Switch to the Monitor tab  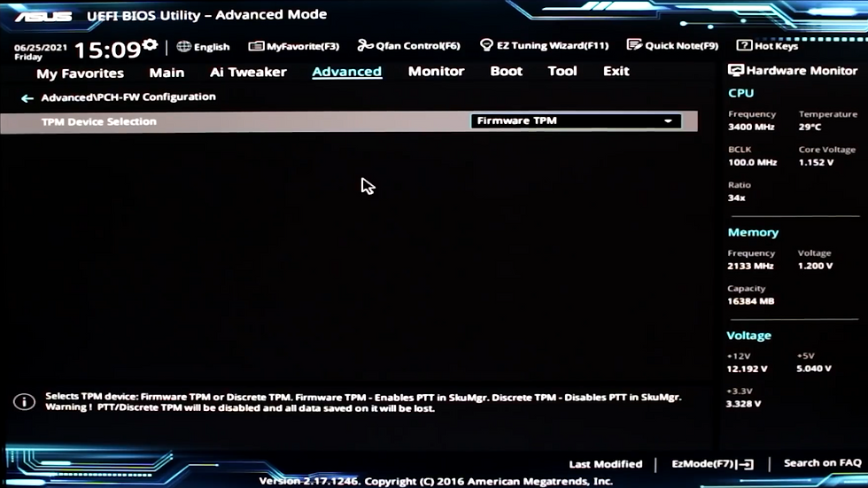click(x=436, y=71)
